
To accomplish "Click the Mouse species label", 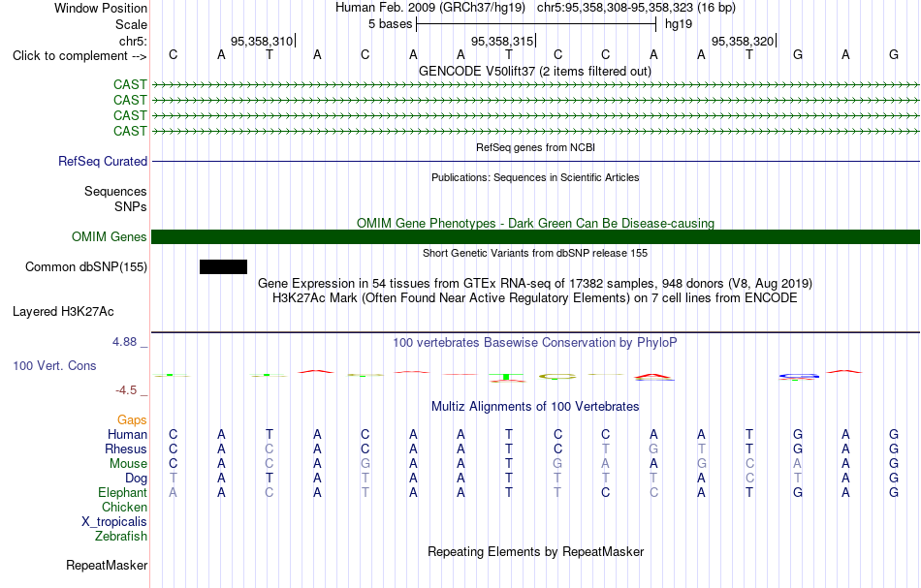I will (128, 464).
